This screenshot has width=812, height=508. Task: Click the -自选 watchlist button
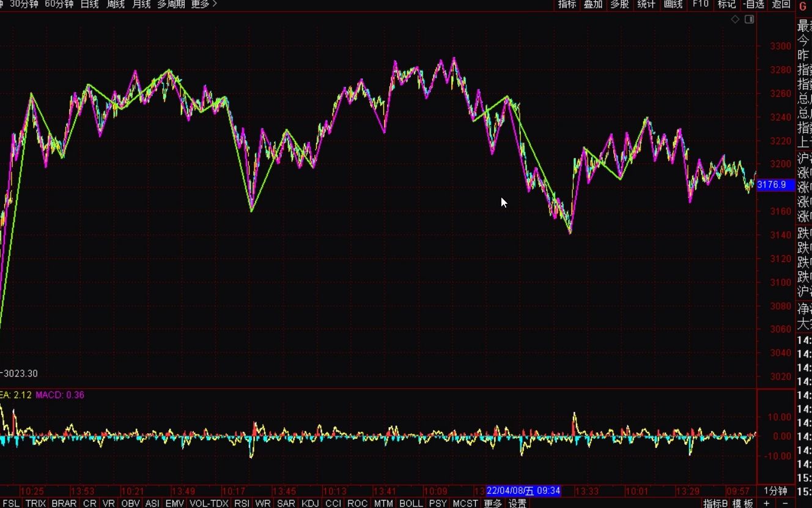click(x=754, y=4)
